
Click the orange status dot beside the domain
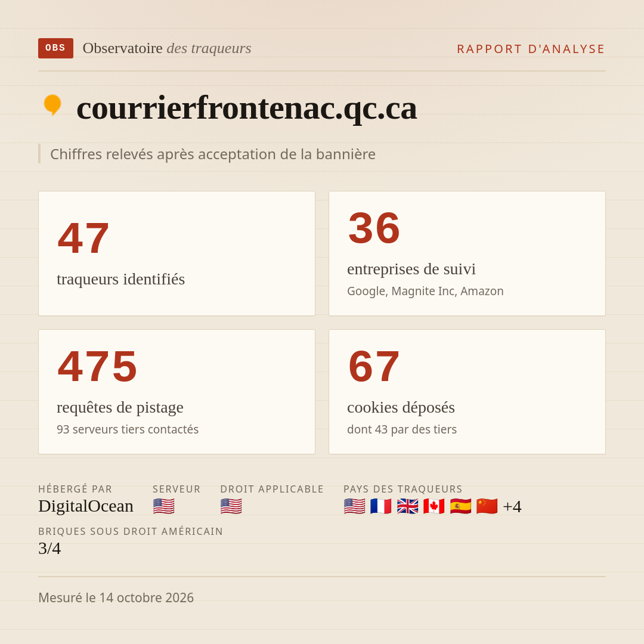52,104
